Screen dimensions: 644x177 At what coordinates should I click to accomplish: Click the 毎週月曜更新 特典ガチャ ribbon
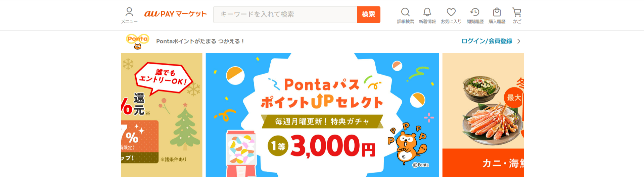pyautogui.click(x=322, y=121)
